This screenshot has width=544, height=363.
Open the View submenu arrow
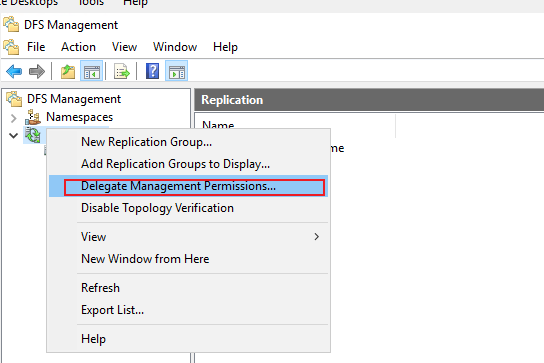tap(316, 237)
